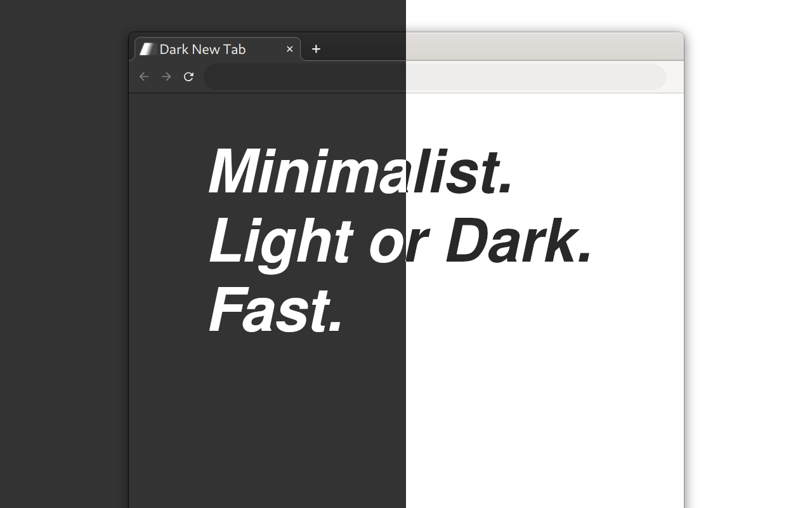The image size is (812, 508).
Task: Click the X on the Dark New Tab tab
Action: click(x=289, y=49)
